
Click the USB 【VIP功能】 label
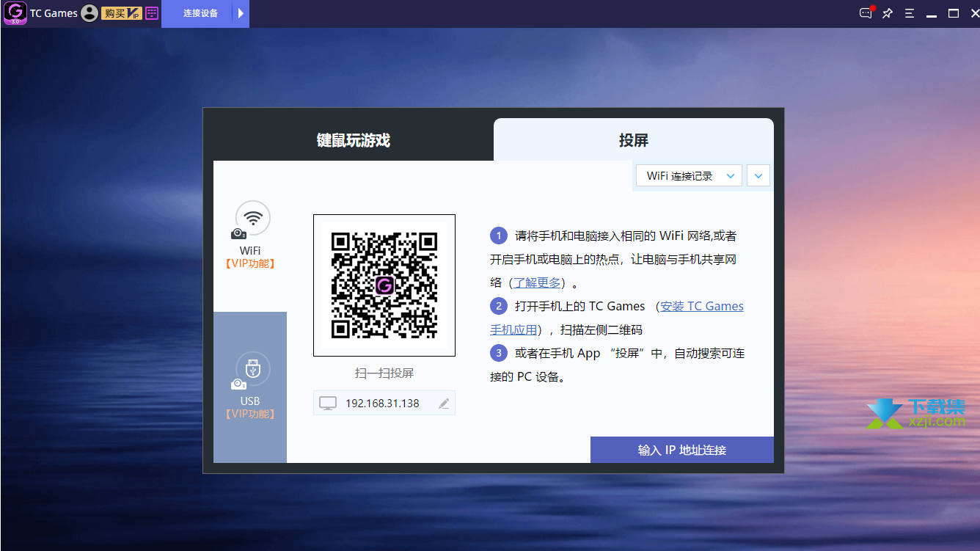(250, 415)
